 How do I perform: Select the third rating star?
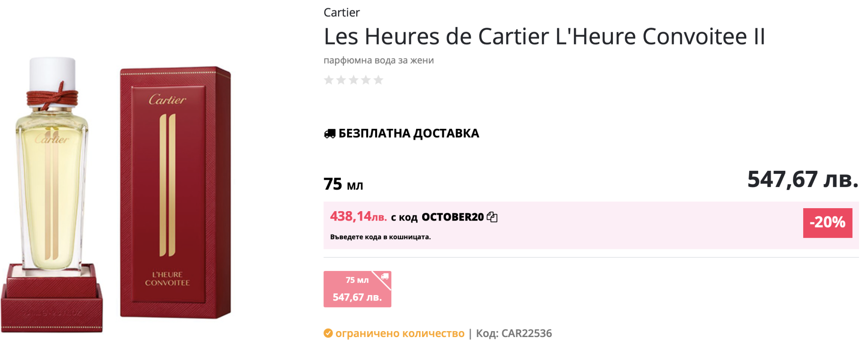tap(353, 80)
